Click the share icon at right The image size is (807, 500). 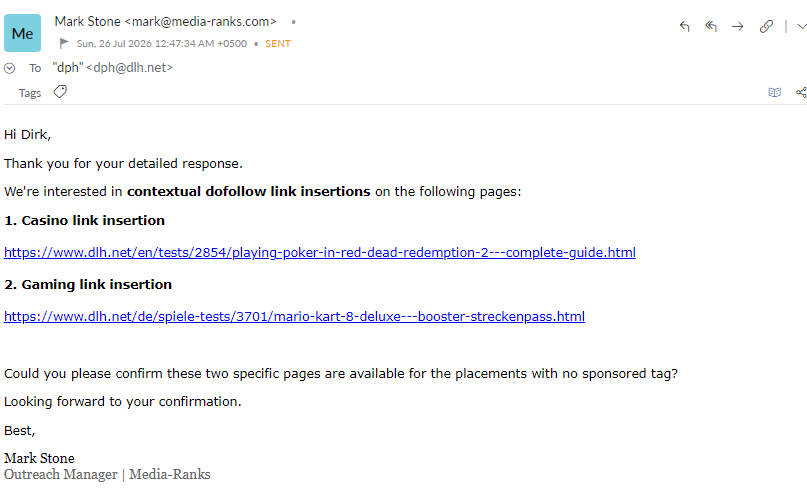[801, 92]
